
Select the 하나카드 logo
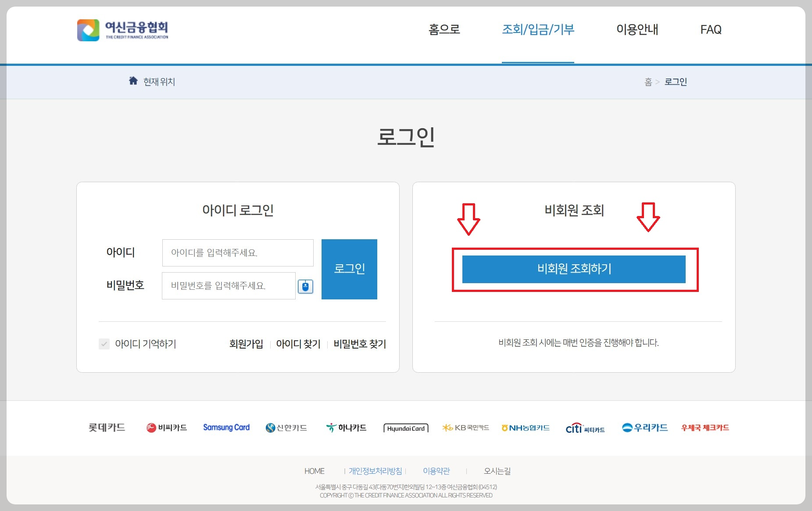(347, 427)
